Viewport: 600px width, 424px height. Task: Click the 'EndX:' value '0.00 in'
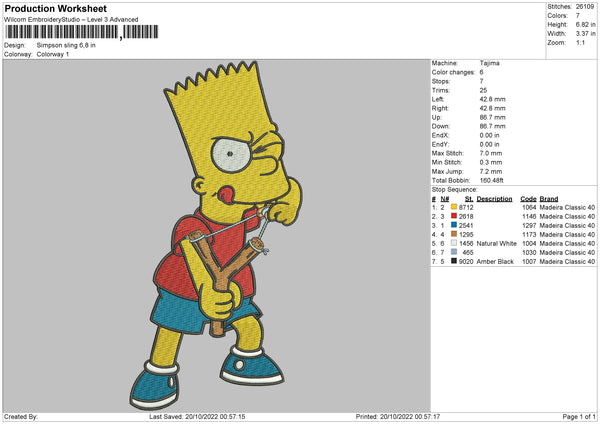[489, 135]
